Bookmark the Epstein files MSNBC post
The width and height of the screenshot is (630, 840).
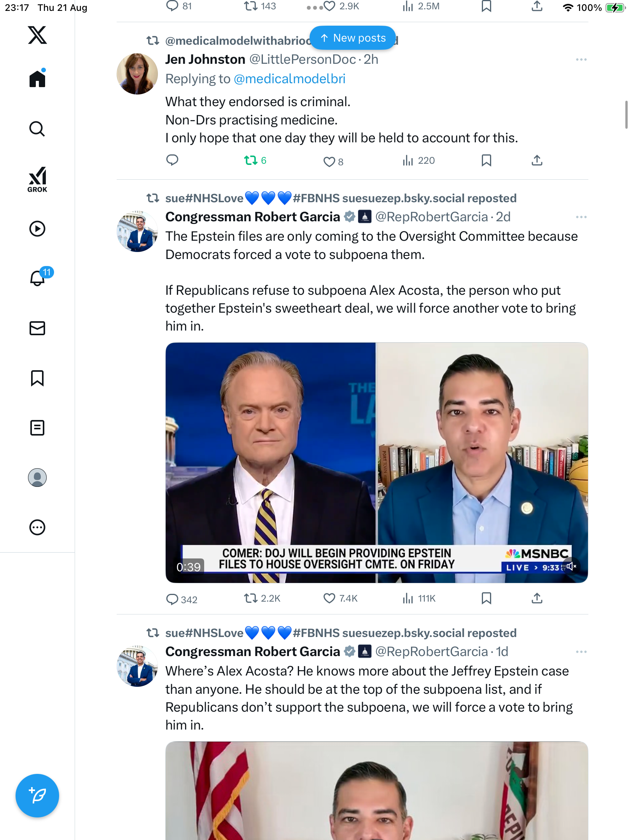point(486,598)
